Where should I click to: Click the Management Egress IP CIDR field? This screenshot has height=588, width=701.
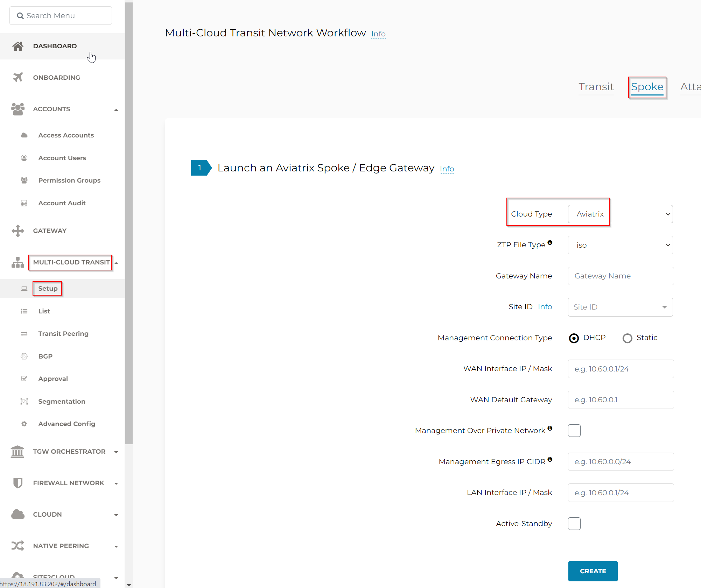pos(621,462)
